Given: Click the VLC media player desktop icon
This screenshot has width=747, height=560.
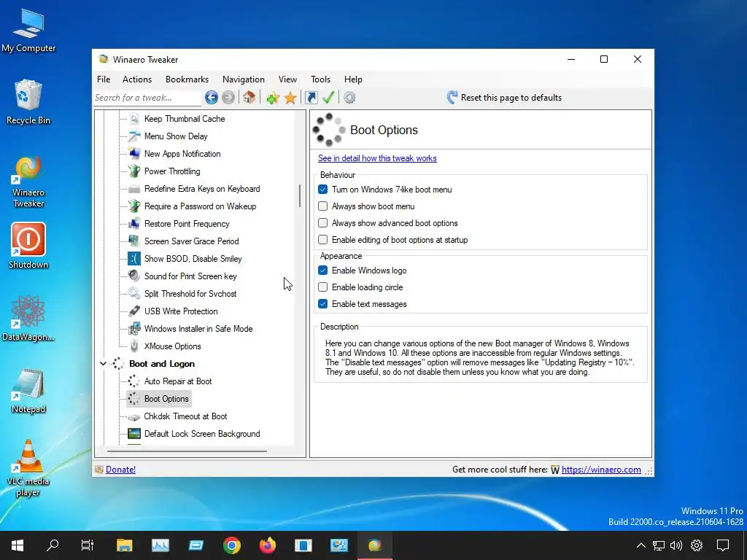Looking at the screenshot, I should coord(28,467).
